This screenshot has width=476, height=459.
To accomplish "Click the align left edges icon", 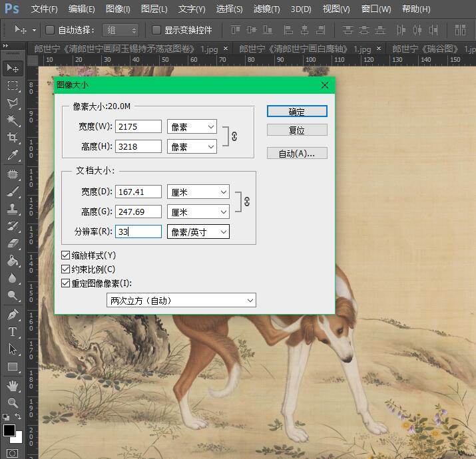I will pos(288,30).
